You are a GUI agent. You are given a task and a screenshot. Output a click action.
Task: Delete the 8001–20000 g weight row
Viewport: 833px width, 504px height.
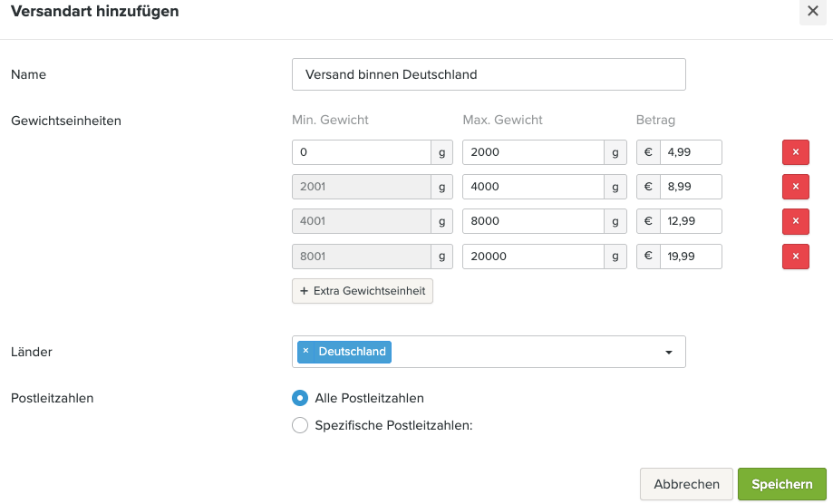[x=795, y=256]
